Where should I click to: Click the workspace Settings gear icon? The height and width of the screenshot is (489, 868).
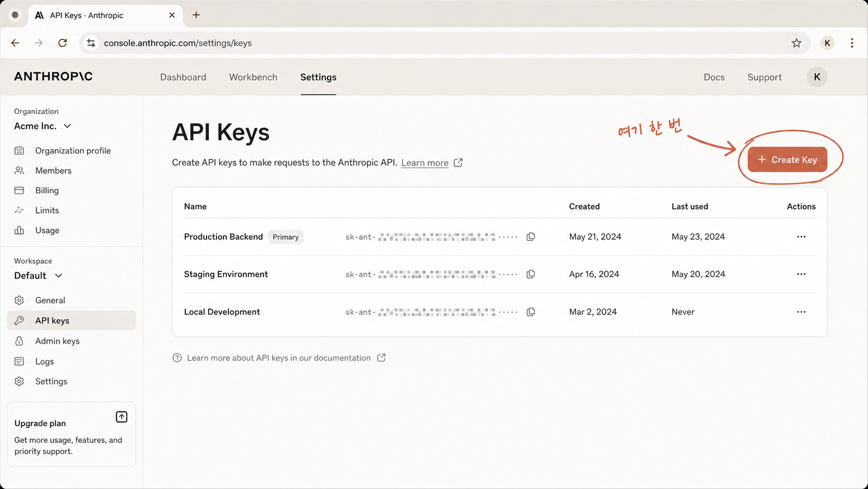[x=19, y=381]
